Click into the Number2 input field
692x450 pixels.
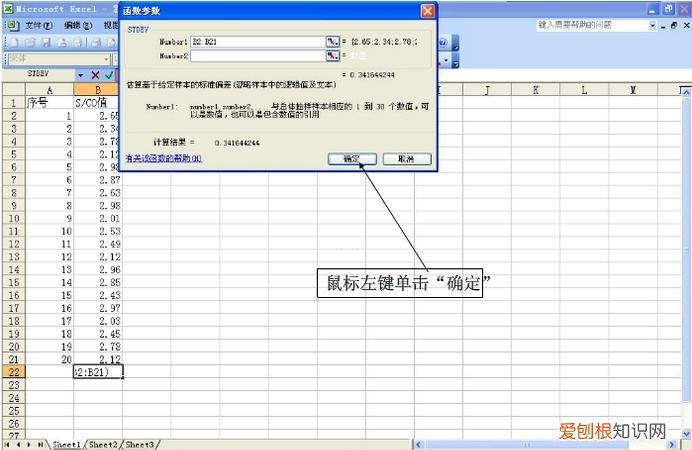(x=258, y=56)
